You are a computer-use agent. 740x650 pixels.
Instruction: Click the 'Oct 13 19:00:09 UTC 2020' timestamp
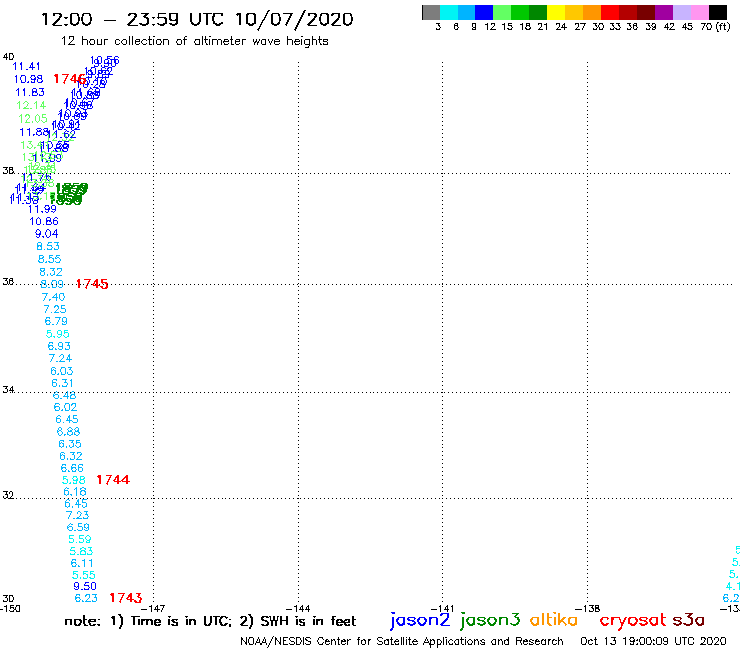pyautogui.click(x=653, y=641)
